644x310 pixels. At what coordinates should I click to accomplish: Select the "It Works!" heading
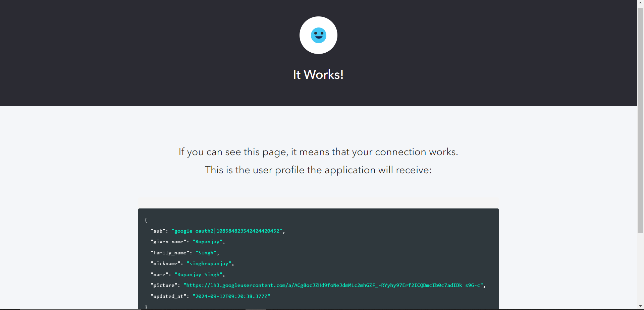[318, 74]
